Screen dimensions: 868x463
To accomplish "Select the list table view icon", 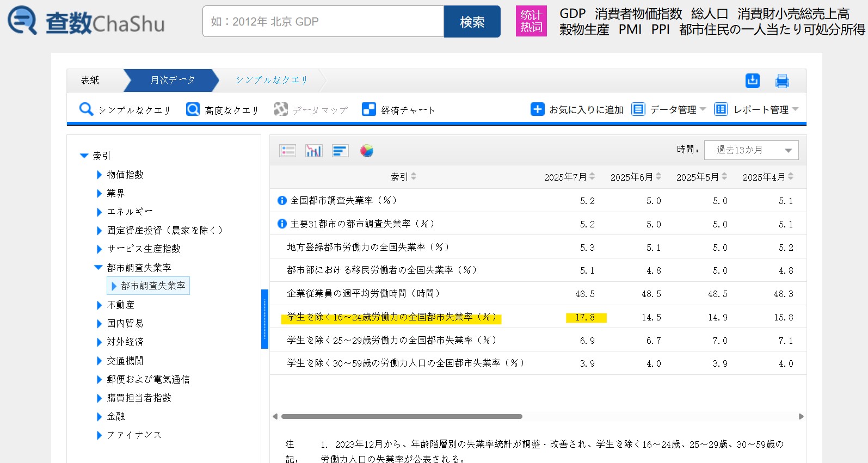I will point(287,151).
